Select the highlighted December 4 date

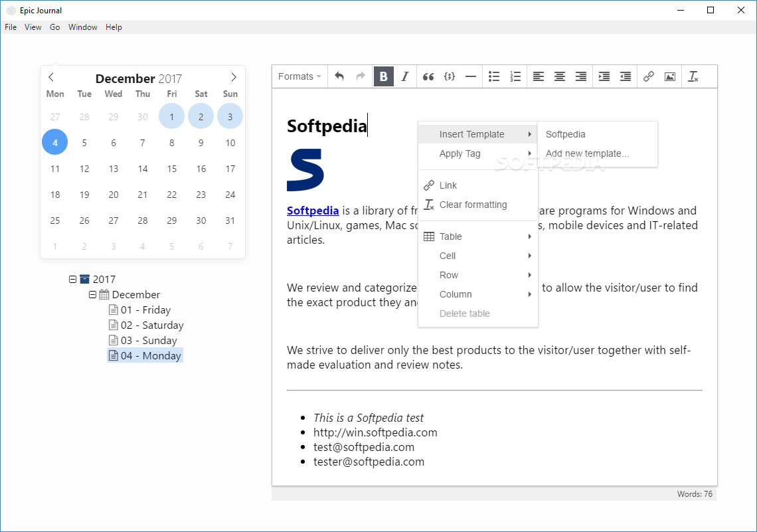pos(54,142)
